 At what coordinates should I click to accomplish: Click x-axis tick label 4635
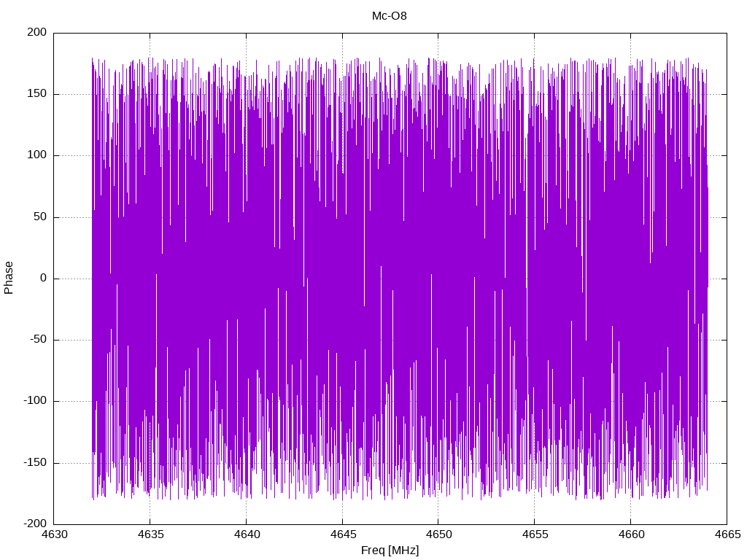[150, 534]
